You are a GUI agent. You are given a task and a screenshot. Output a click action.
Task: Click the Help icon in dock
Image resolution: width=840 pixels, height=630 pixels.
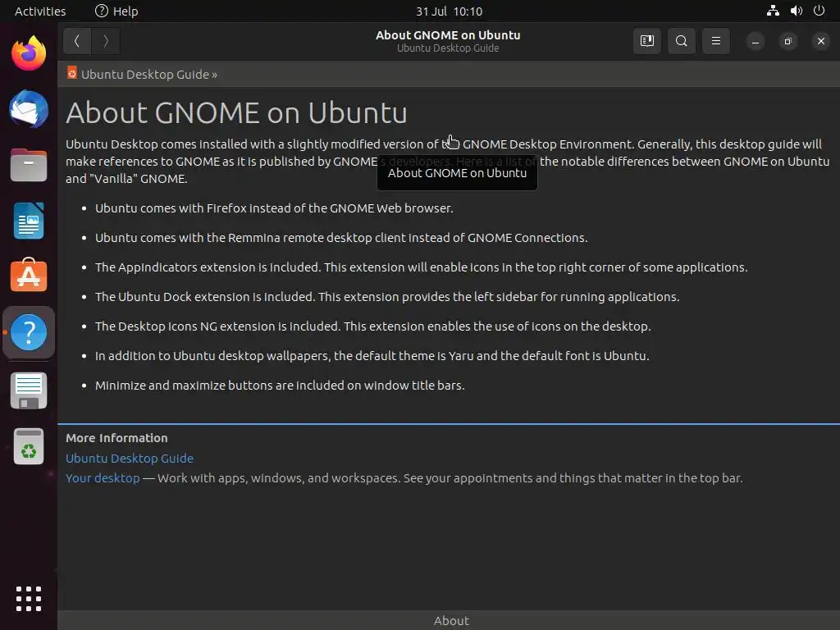[x=29, y=332]
